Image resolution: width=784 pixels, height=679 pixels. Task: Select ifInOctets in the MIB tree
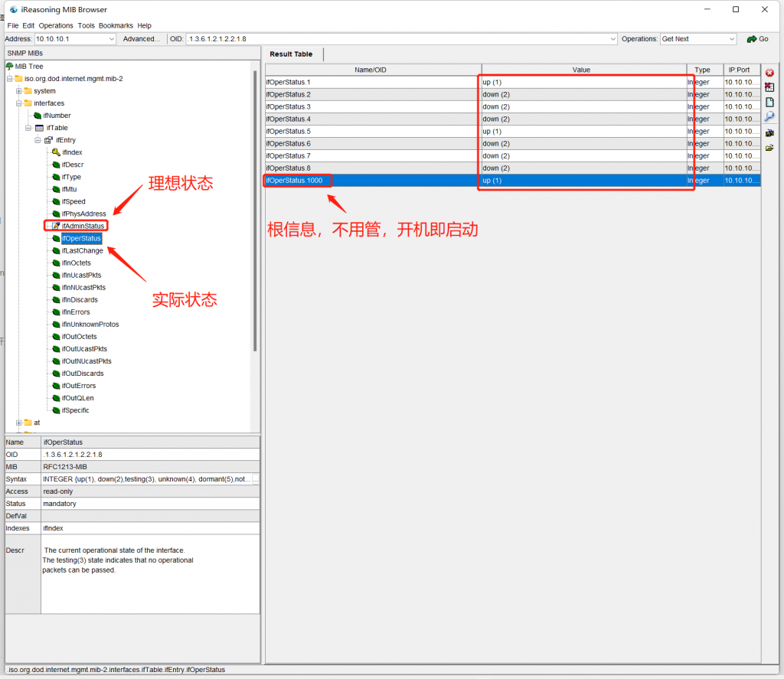coord(77,263)
